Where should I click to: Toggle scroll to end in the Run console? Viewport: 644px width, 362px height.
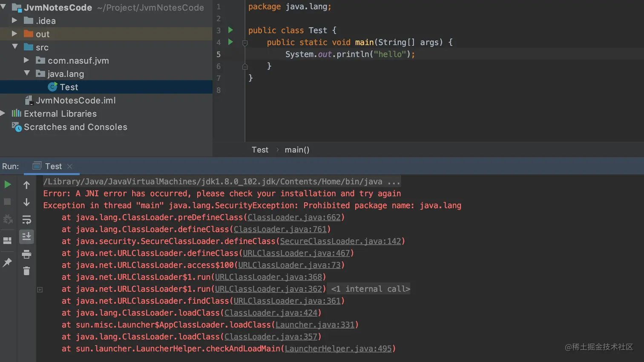point(26,237)
